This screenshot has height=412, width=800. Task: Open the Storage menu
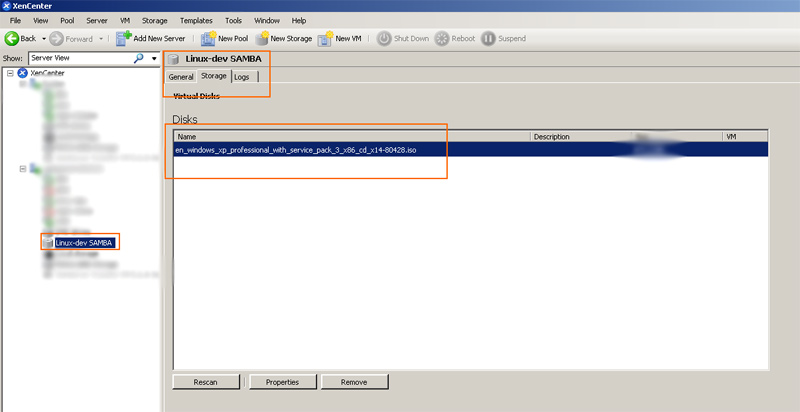pyautogui.click(x=155, y=20)
